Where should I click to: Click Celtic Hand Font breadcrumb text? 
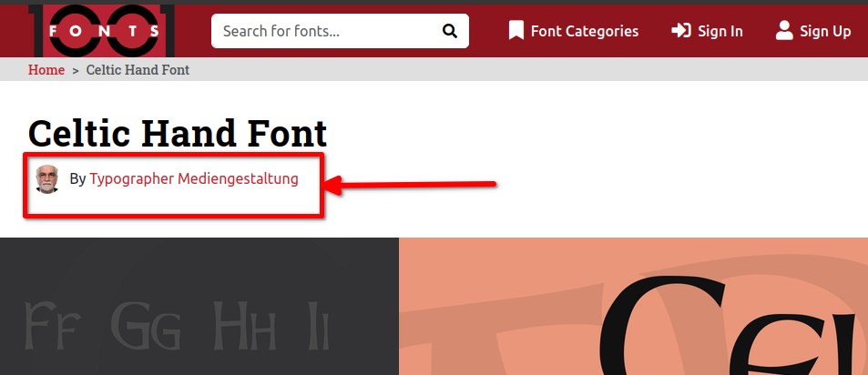coord(138,70)
